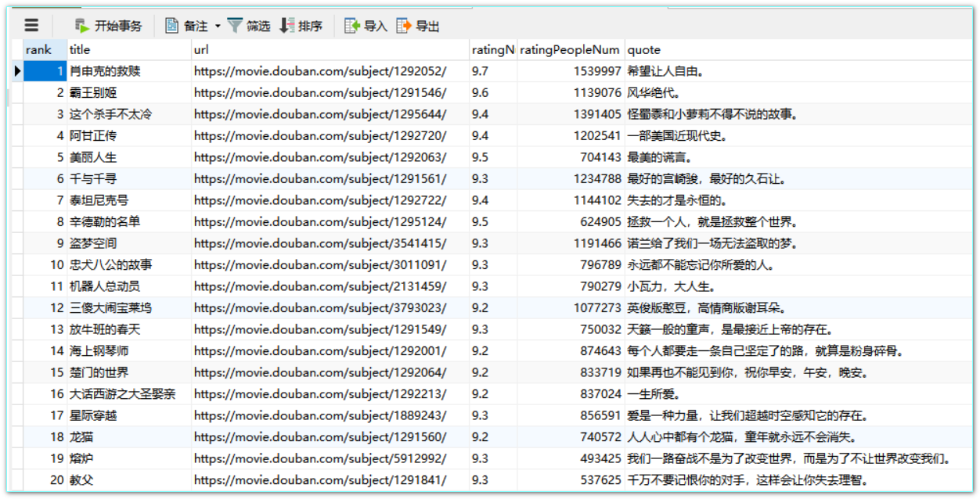This screenshot has width=980, height=499.
Task: Select the rank cell 10
Action: click(45, 265)
